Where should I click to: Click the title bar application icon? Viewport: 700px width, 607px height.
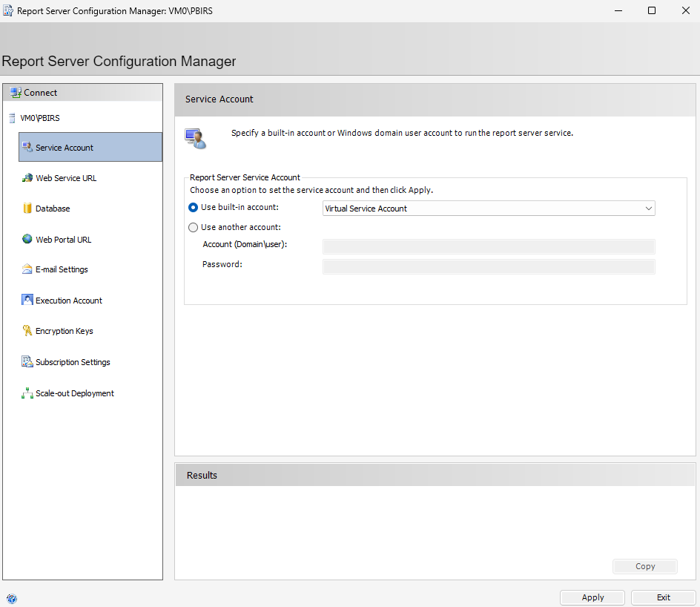[7, 10]
